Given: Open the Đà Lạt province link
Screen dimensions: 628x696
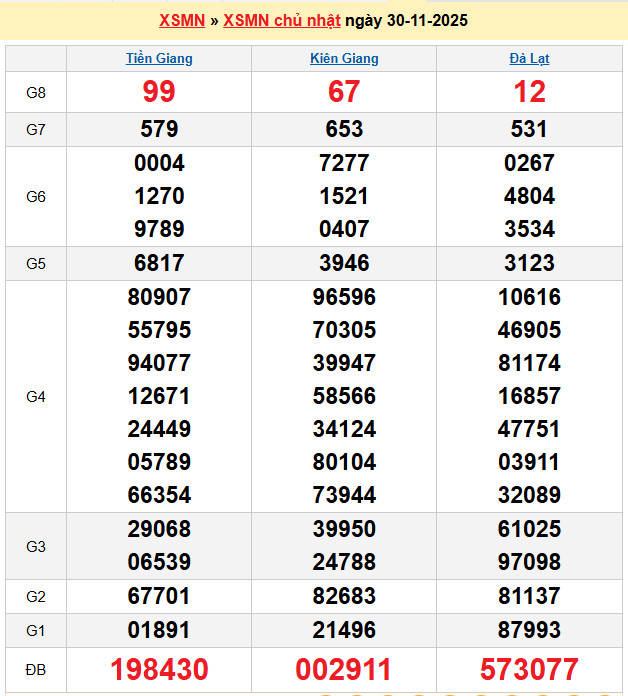Looking at the screenshot, I should 529,58.
